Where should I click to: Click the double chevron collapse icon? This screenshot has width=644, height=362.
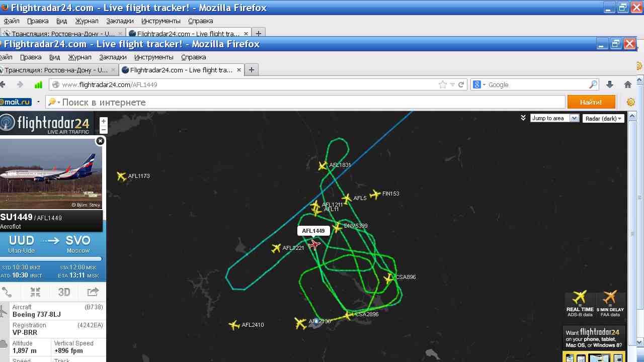[x=523, y=118]
